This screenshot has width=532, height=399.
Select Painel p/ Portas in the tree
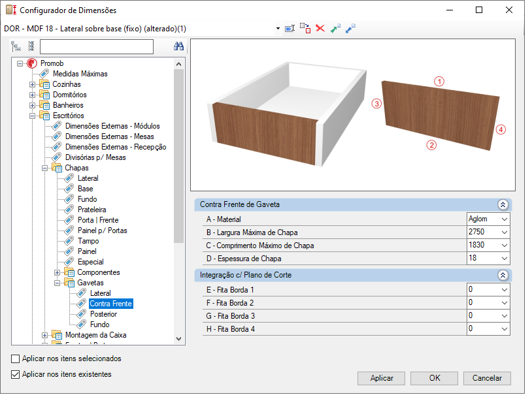pyautogui.click(x=102, y=231)
